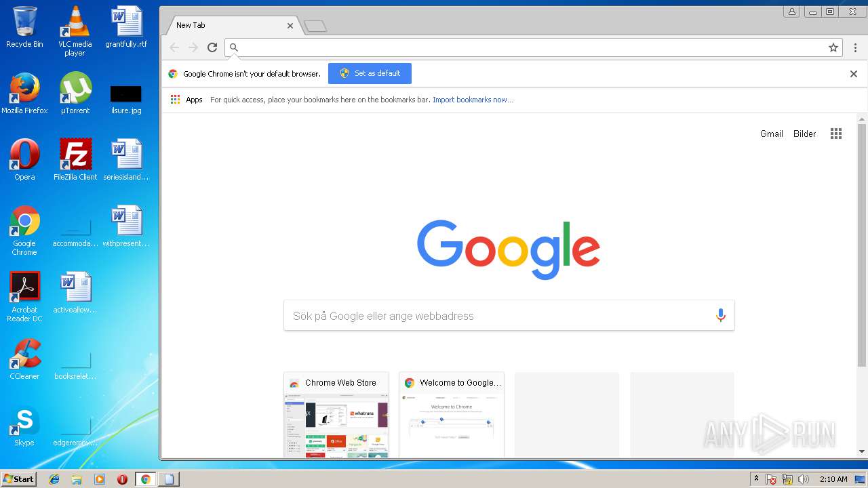Click the back navigation arrow

click(174, 47)
